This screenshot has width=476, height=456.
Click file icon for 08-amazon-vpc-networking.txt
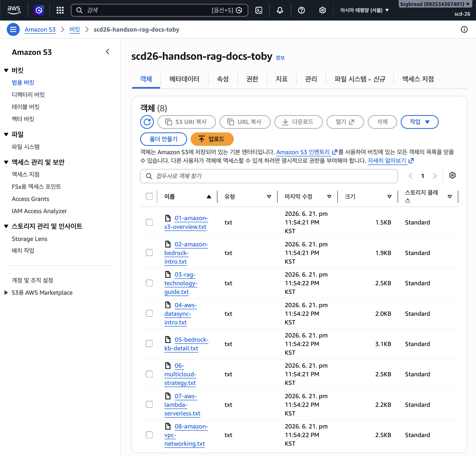[x=168, y=426]
